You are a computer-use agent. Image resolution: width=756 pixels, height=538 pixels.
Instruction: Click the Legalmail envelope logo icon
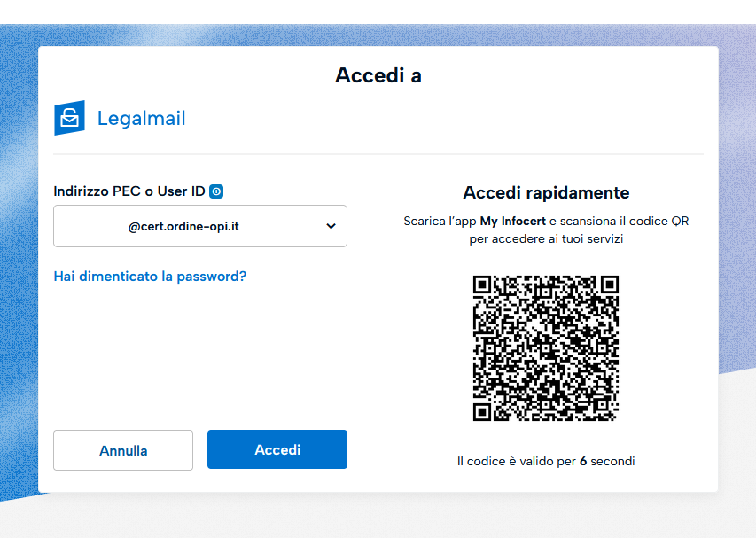point(69,118)
